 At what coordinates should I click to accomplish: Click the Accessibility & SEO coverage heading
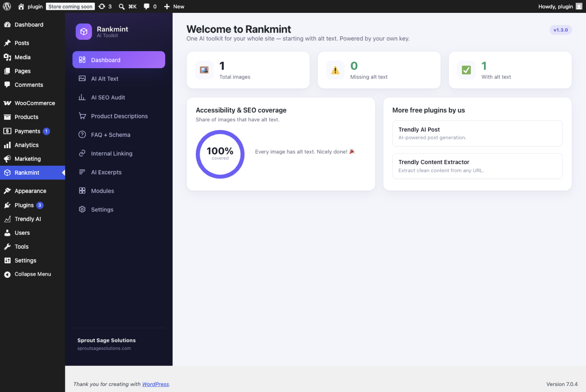241,110
